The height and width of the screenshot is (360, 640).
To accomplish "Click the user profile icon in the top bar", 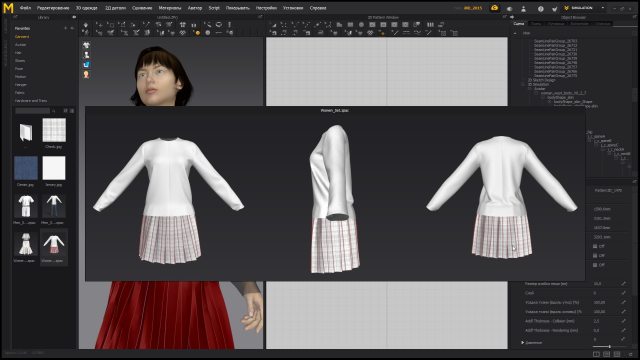I will tap(523, 8).
